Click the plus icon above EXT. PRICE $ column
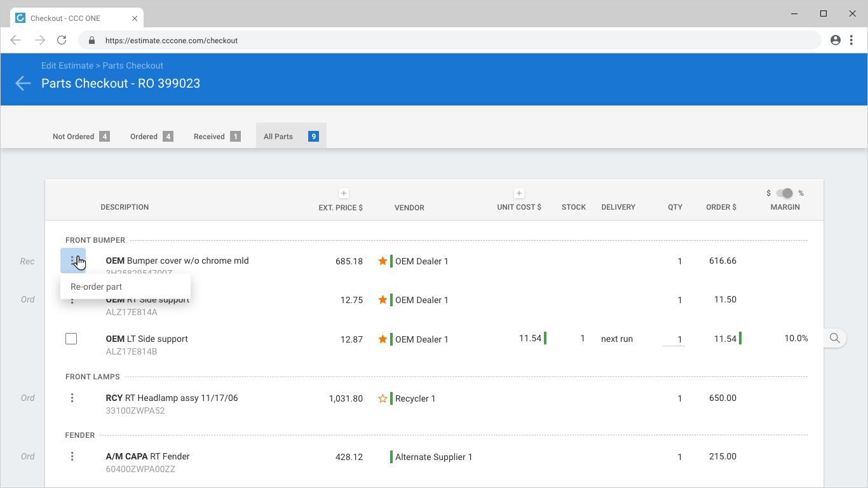This screenshot has width=868, height=488. pyautogui.click(x=343, y=193)
